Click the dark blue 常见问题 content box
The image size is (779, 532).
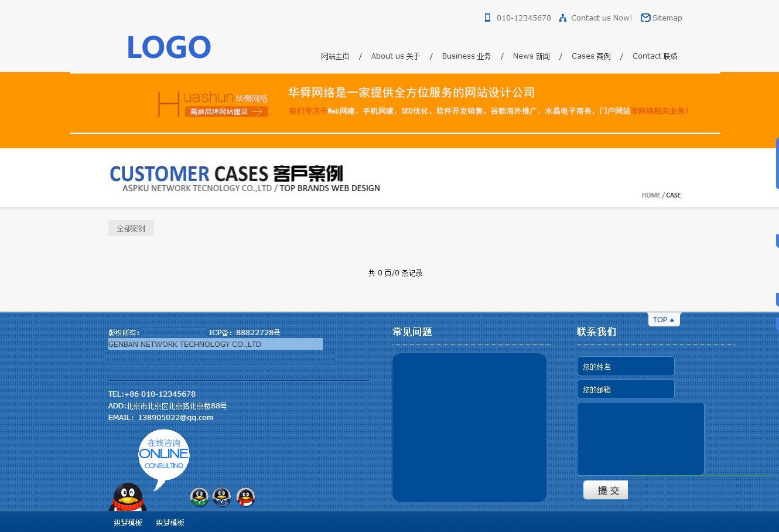tap(469, 427)
